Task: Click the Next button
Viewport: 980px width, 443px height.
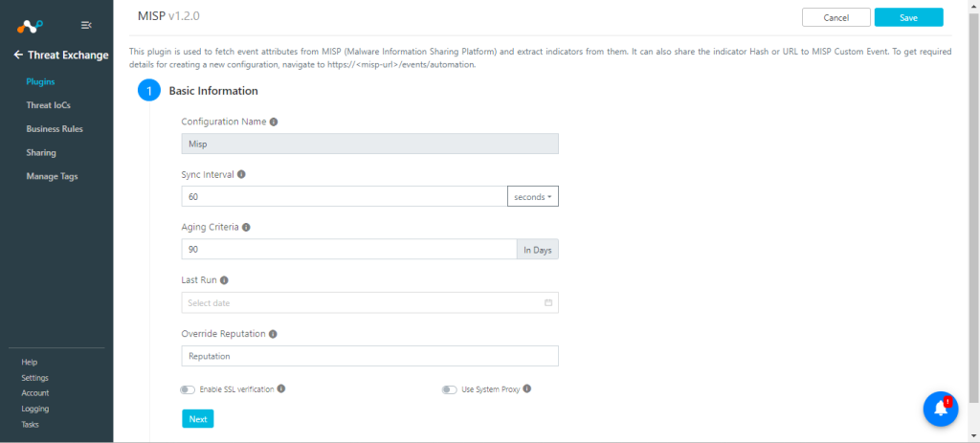Action: click(x=198, y=419)
